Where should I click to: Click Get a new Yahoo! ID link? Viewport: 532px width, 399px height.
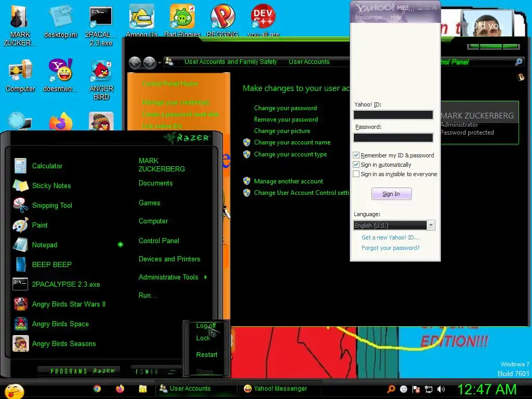click(391, 237)
